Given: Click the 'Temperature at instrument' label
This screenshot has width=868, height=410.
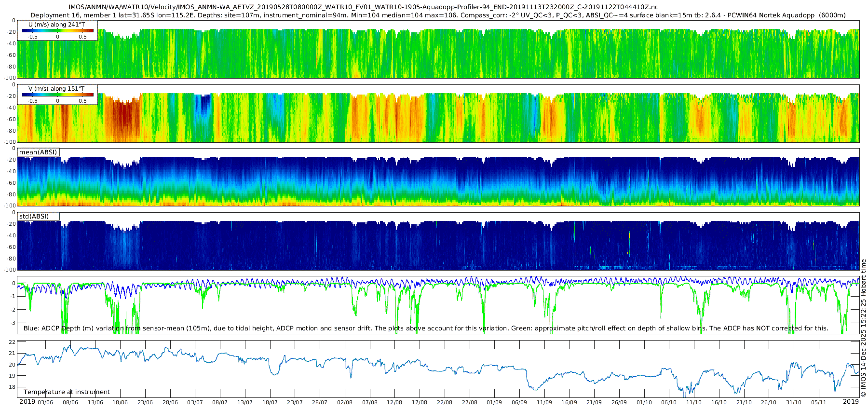Looking at the screenshot, I should coord(67,392).
